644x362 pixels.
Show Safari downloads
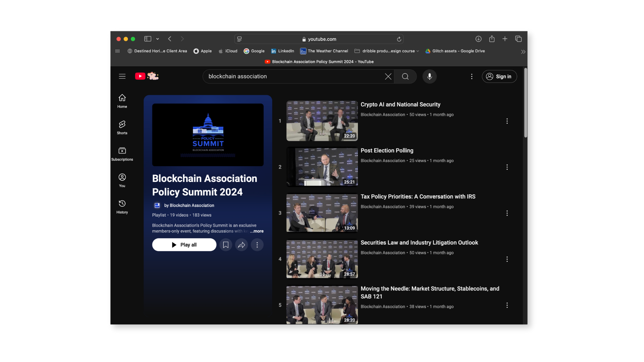tap(479, 39)
